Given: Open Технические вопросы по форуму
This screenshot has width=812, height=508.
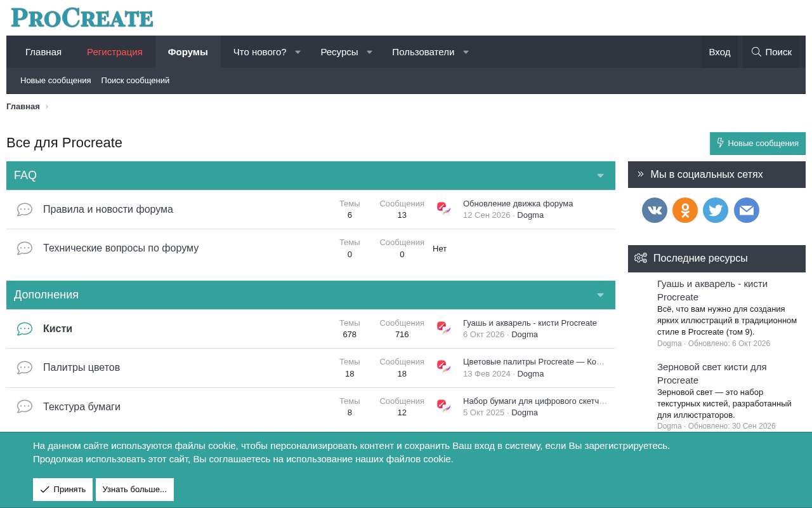Looking at the screenshot, I should pos(121,248).
